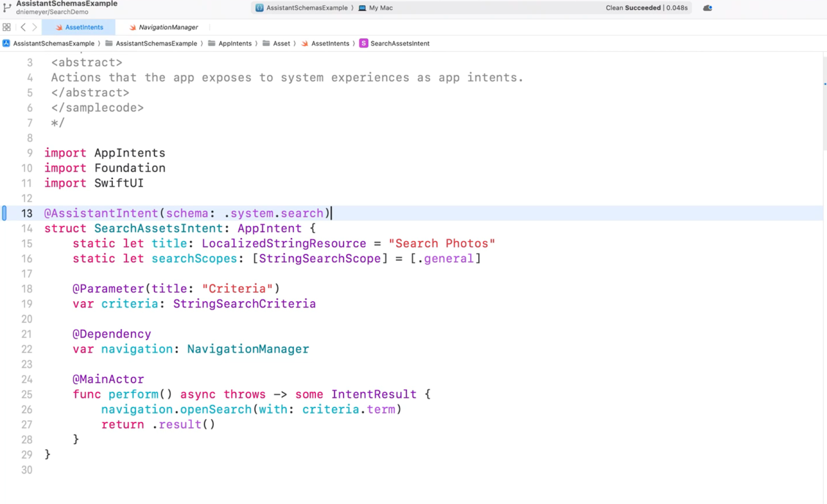The height and width of the screenshot is (504, 827).
Task: Click import SwiftUI on line 11
Action: click(94, 183)
